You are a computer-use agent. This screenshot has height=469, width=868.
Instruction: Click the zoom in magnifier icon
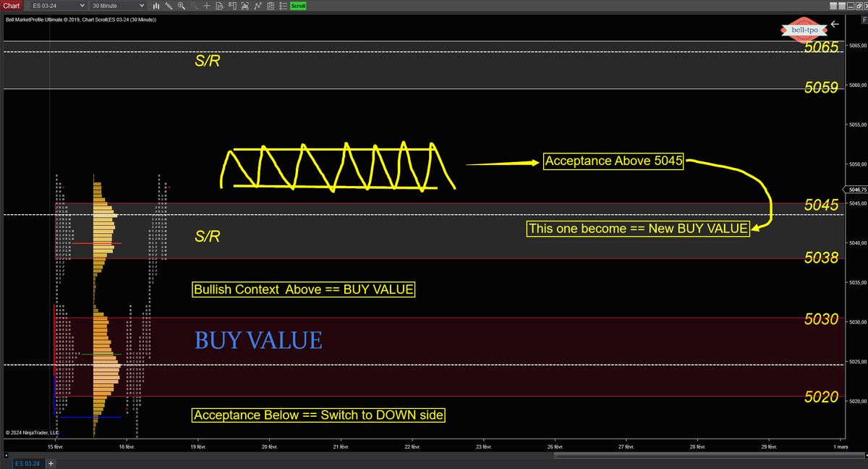pyautogui.click(x=181, y=6)
